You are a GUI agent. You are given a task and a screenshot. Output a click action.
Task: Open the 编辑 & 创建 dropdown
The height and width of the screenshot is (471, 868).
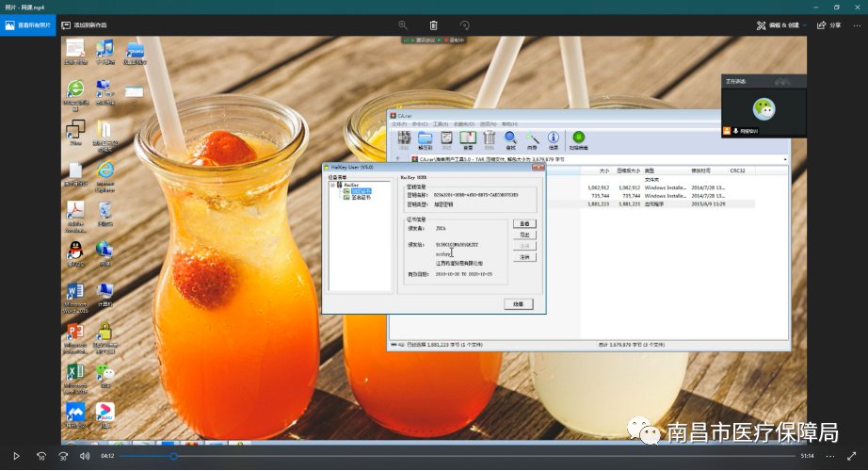point(781,24)
